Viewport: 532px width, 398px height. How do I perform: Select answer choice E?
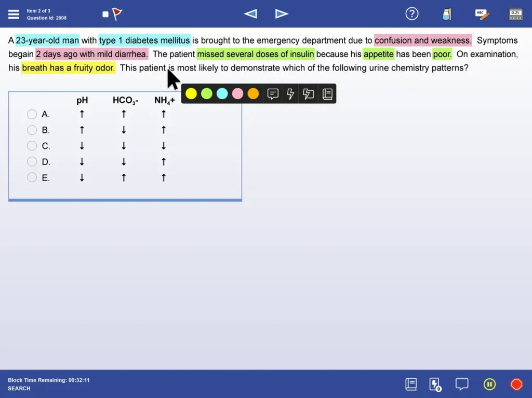pos(32,177)
